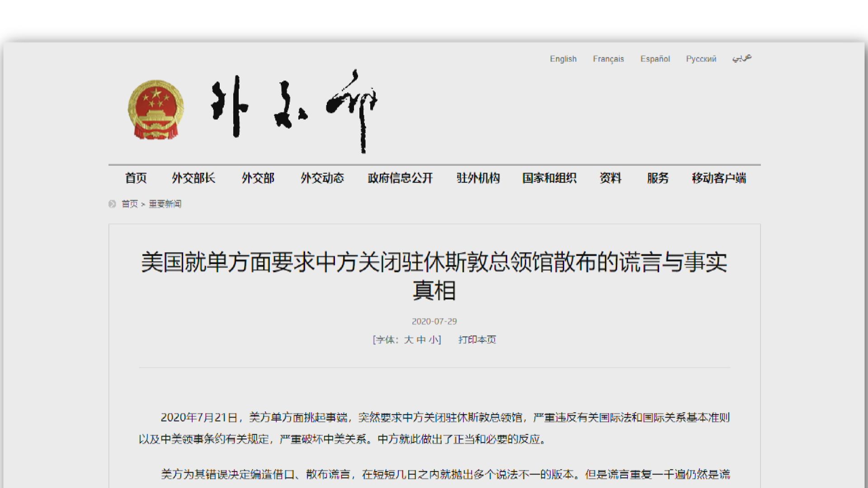Image resolution: width=868 pixels, height=488 pixels.
Task: Open the 移动客户端 navigation item
Action: [x=719, y=178]
